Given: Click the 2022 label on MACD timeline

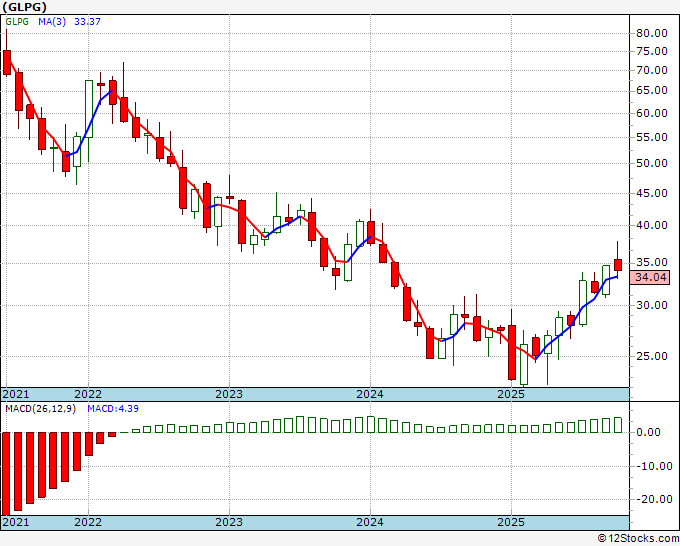Looking at the screenshot, I should pyautogui.click(x=88, y=522).
